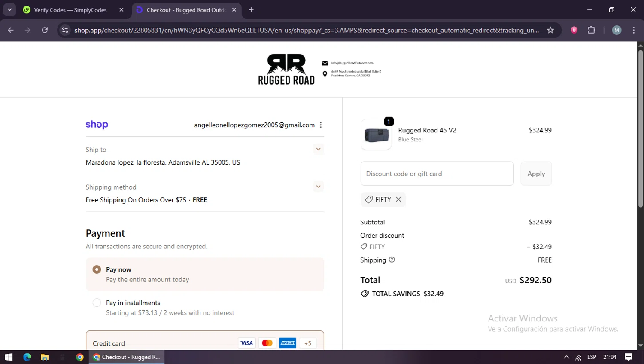Viewport: 644px width, 364px height.
Task: Click the Rugged Road logo
Action: coord(286,69)
